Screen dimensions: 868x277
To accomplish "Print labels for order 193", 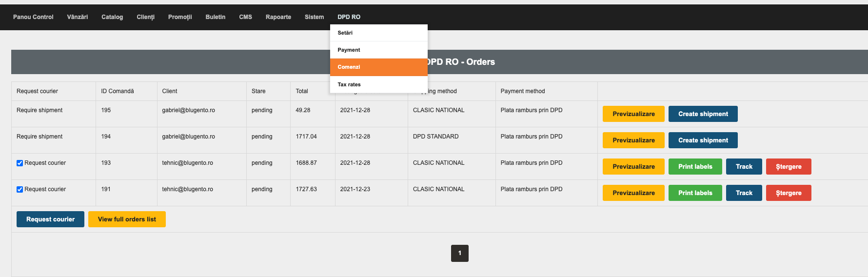I will [695, 167].
